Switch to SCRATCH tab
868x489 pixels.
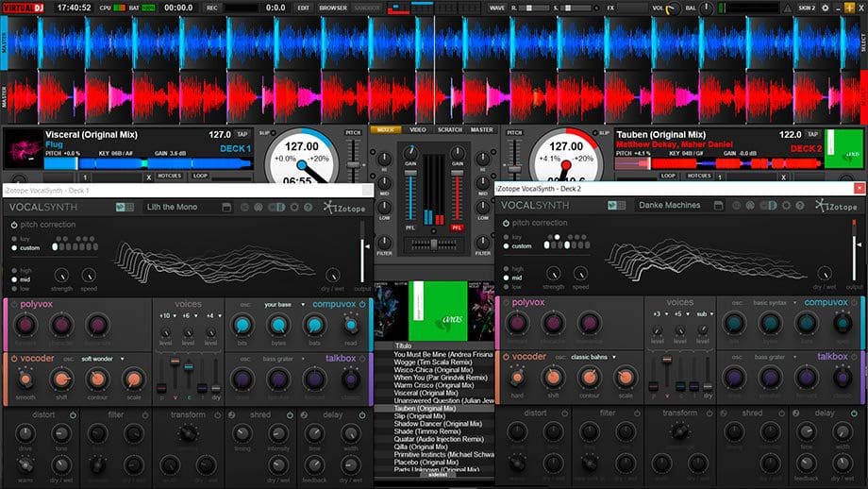pos(449,129)
